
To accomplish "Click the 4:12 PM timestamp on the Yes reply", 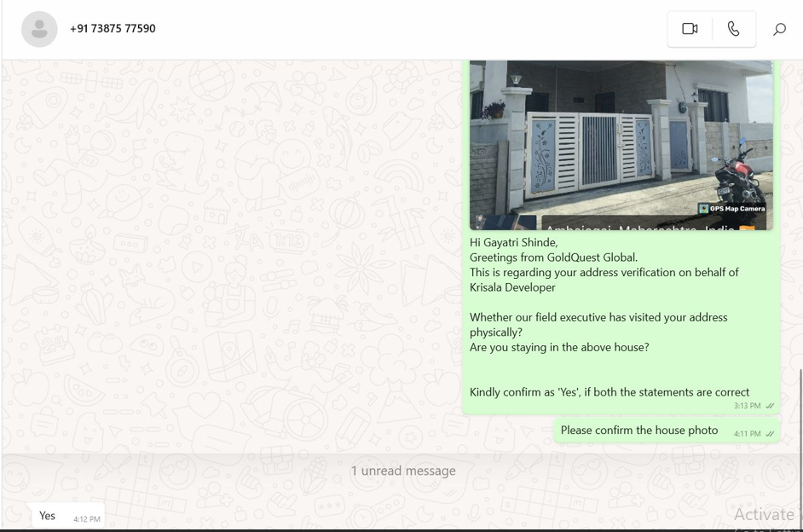I will click(87, 519).
